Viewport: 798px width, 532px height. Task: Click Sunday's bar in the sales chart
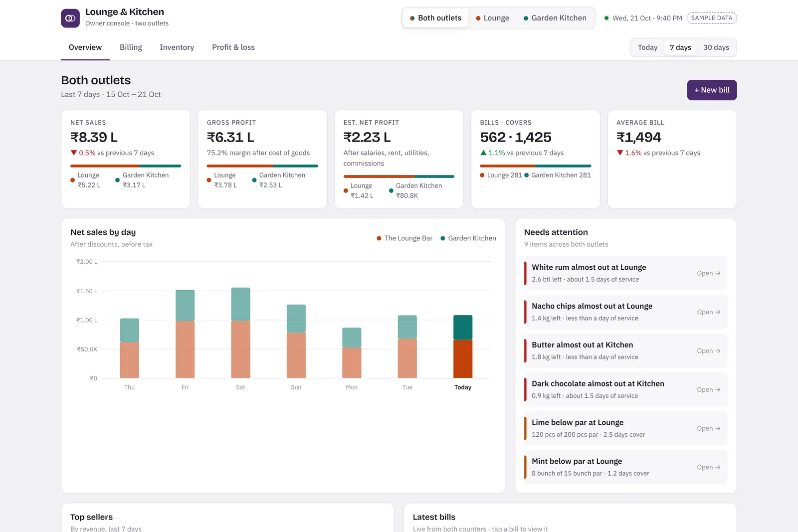point(296,341)
